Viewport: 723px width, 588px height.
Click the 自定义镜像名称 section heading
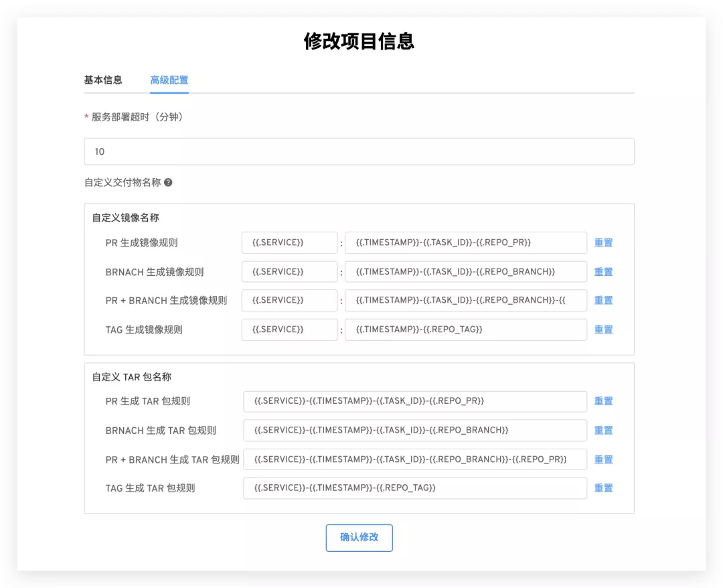(x=125, y=218)
